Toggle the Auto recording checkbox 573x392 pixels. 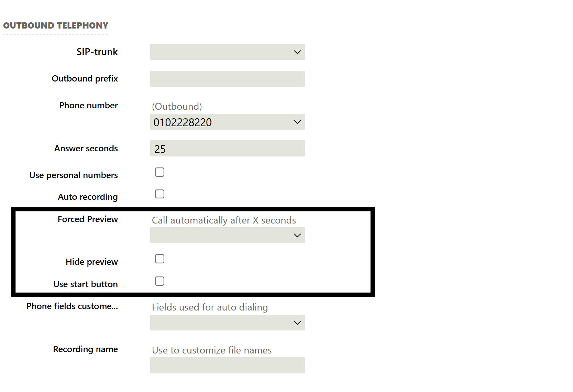coord(159,194)
